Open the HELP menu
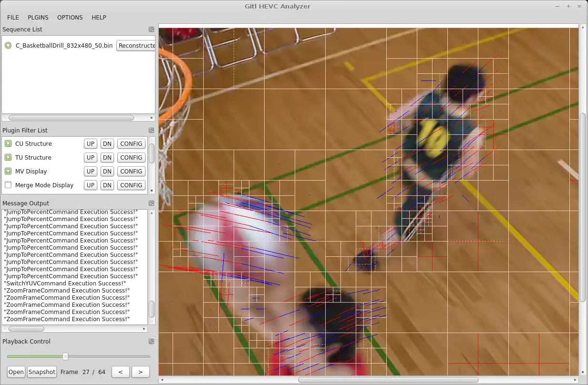 (99, 17)
